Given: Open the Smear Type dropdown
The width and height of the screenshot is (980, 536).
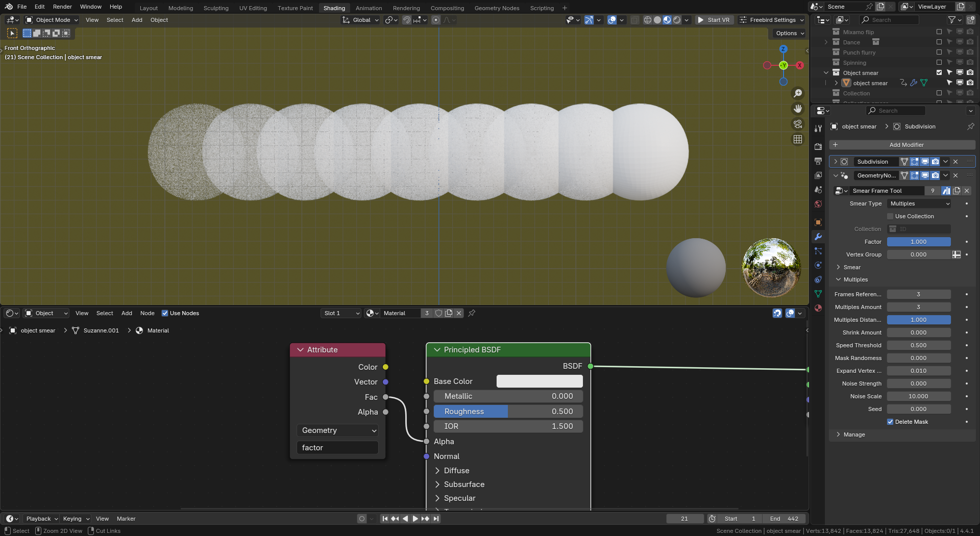Looking at the screenshot, I should pyautogui.click(x=919, y=203).
